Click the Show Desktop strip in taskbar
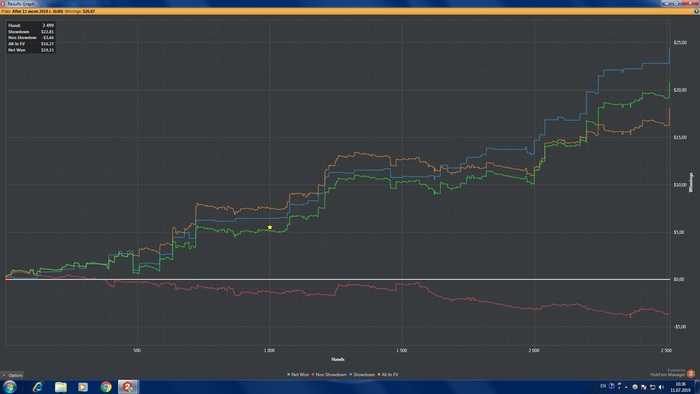700x394 pixels. click(x=697, y=387)
